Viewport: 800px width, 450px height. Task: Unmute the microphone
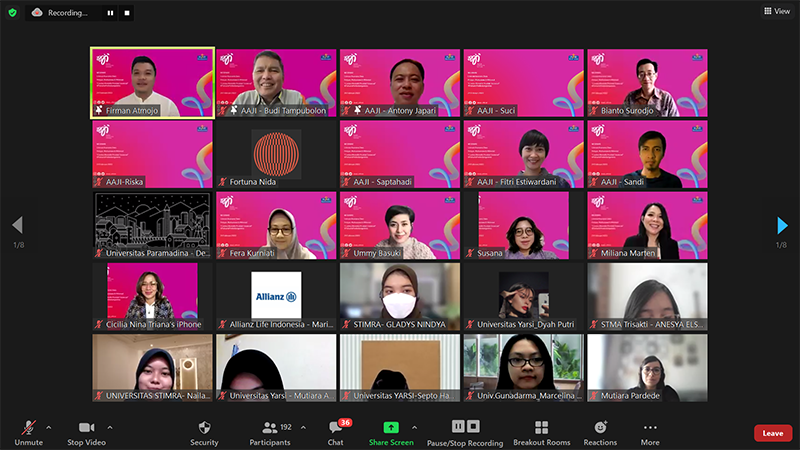[29, 433]
